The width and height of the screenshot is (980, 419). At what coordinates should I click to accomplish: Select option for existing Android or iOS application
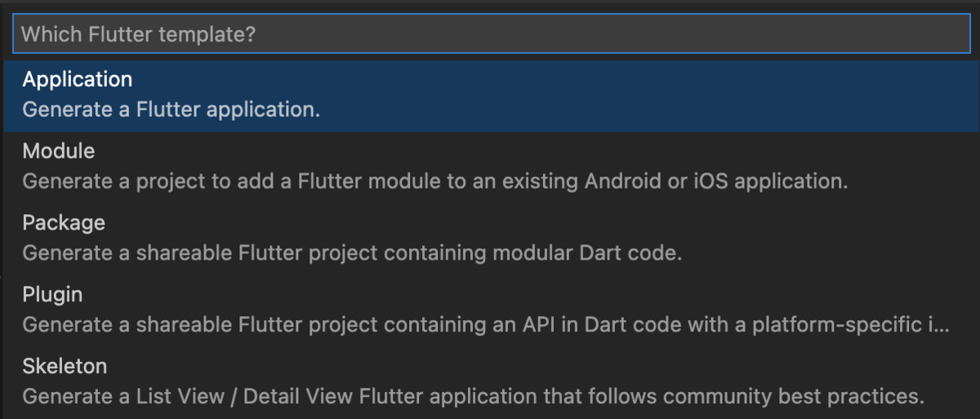coord(434,181)
